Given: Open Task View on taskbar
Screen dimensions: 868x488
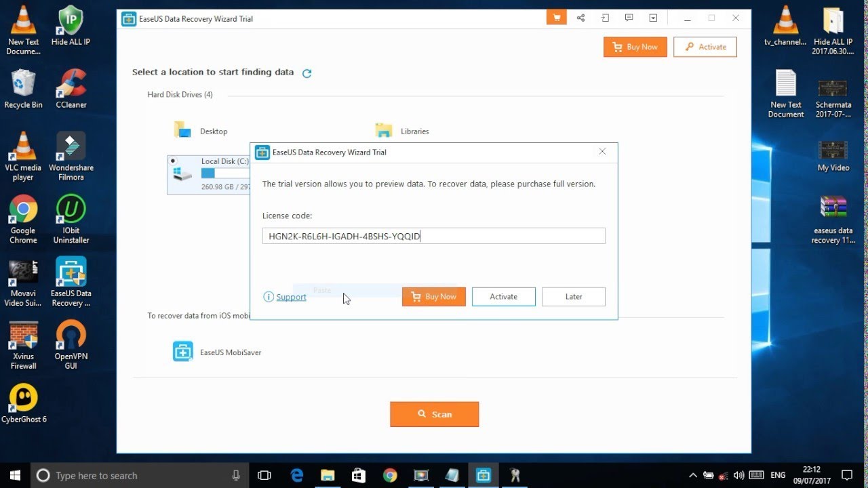Looking at the screenshot, I should tap(264, 475).
